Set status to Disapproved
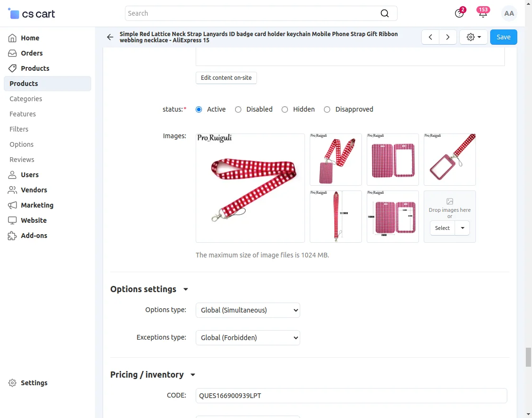The image size is (532, 418). [327, 109]
